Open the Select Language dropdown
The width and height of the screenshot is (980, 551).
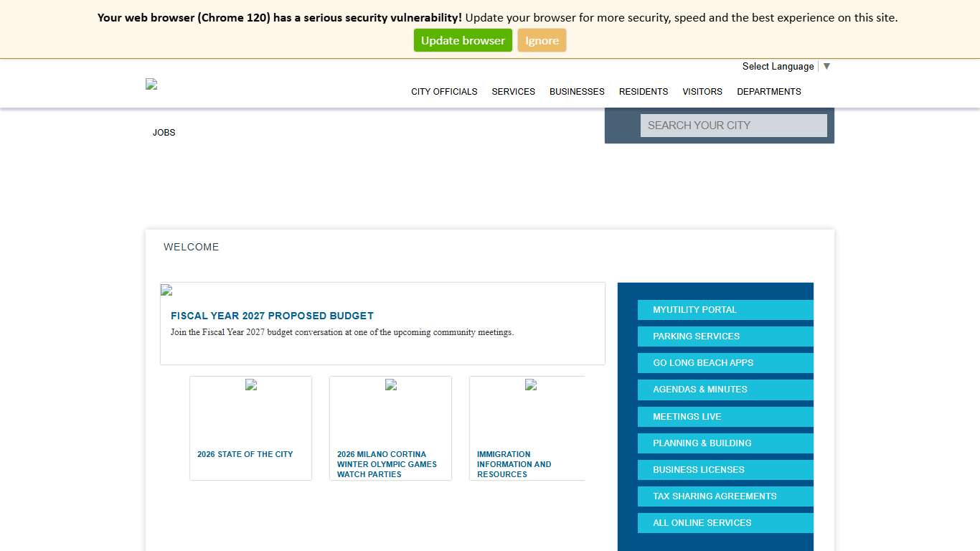pyautogui.click(x=786, y=67)
